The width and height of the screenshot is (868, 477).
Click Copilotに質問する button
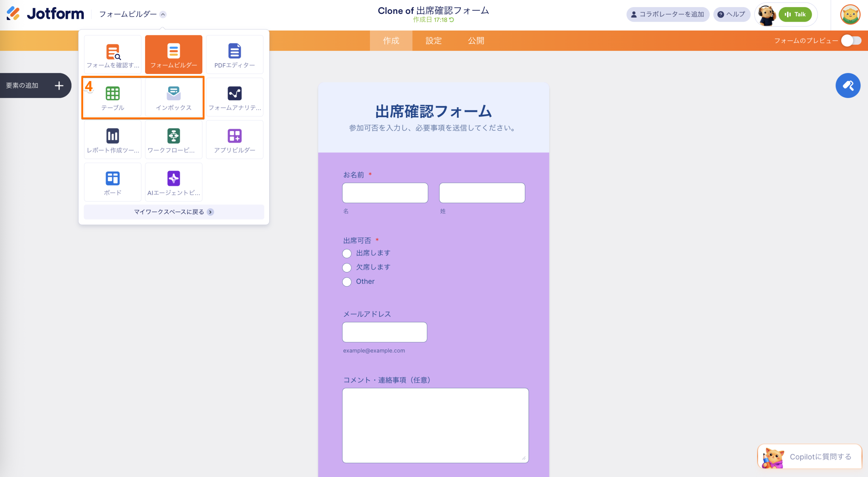(x=810, y=457)
